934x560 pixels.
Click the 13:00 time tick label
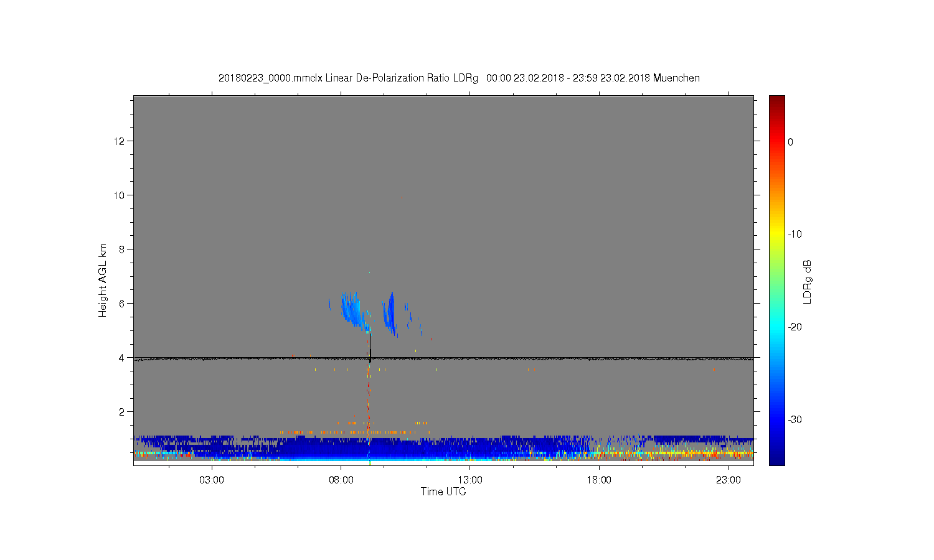click(x=470, y=480)
